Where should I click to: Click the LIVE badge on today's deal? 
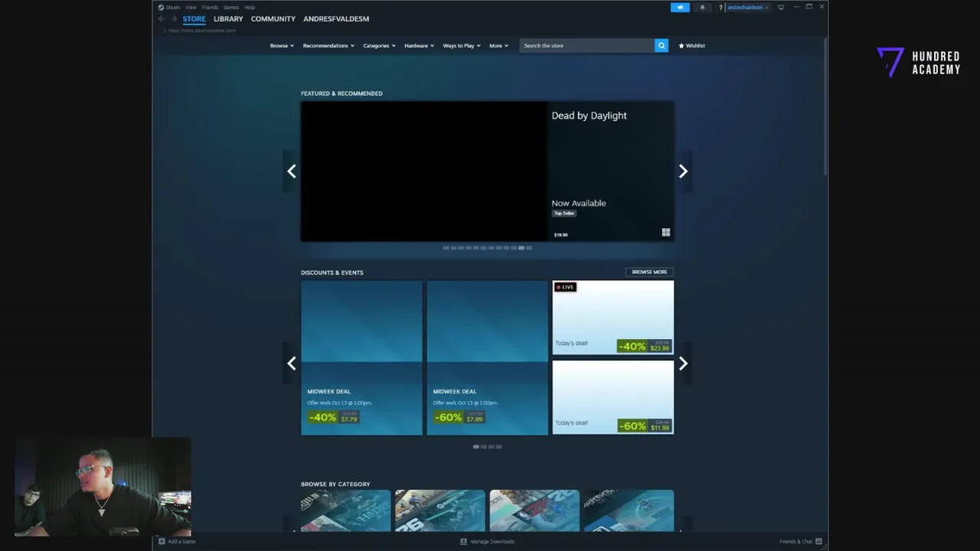565,287
